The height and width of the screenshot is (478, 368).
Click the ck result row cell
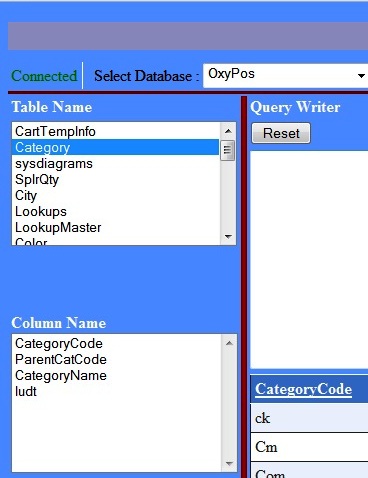(309, 418)
